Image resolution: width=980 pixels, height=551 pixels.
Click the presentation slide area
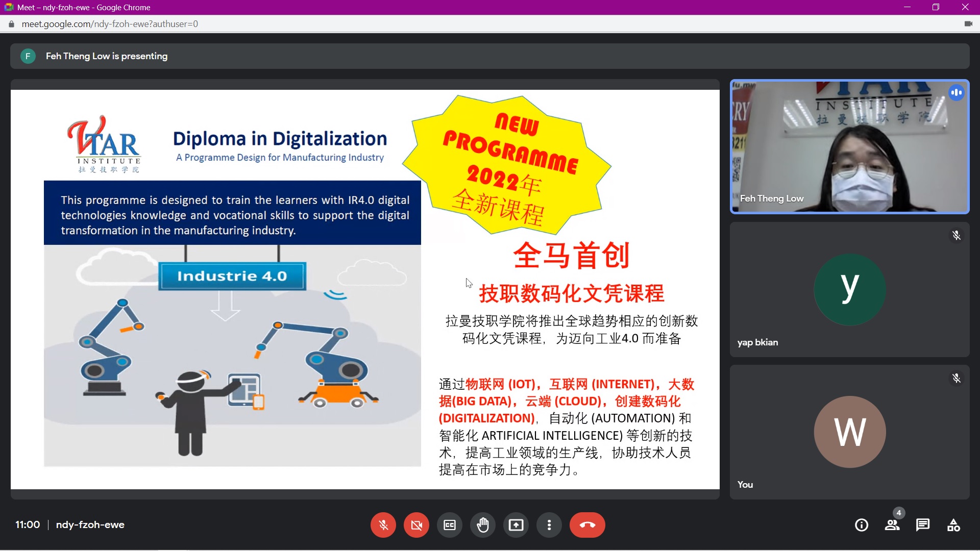tap(365, 289)
